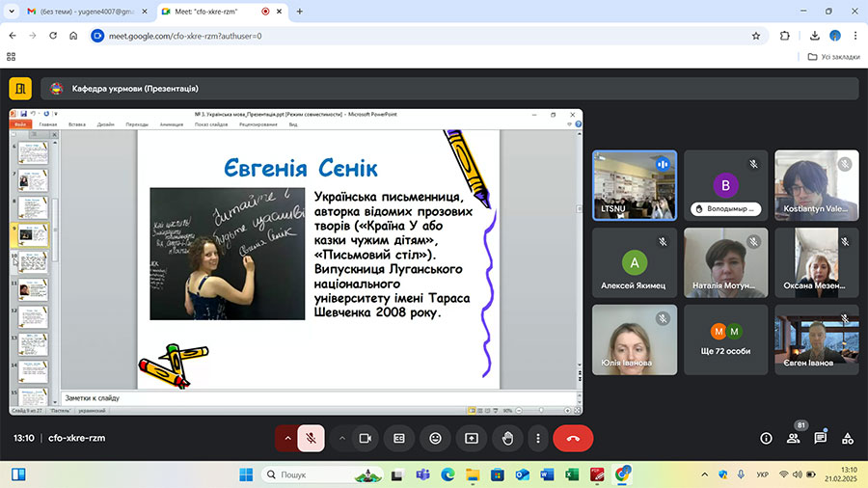Open meeting activities icon
This screenshot has width=868, height=488.
pos(847,438)
